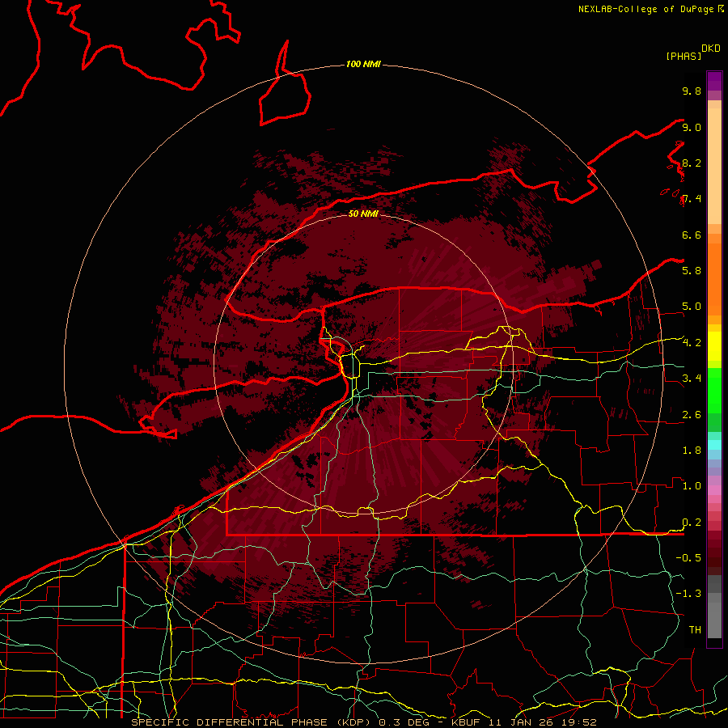Click the 100 NMI range ring label
This screenshot has height=728, width=728.
(363, 64)
